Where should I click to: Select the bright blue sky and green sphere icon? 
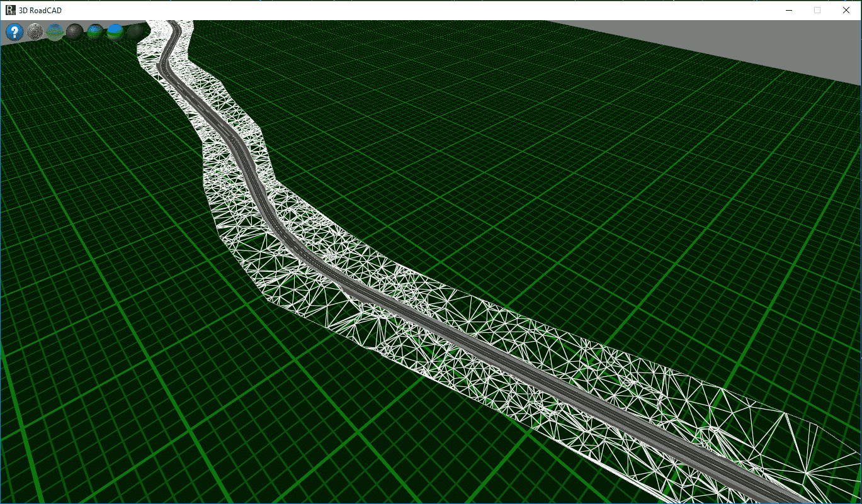(x=115, y=32)
